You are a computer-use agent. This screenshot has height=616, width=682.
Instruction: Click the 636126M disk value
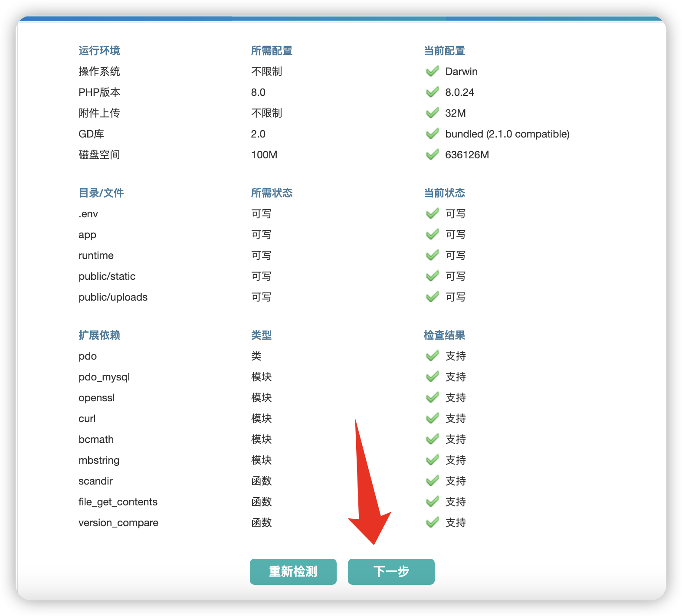coord(467,155)
